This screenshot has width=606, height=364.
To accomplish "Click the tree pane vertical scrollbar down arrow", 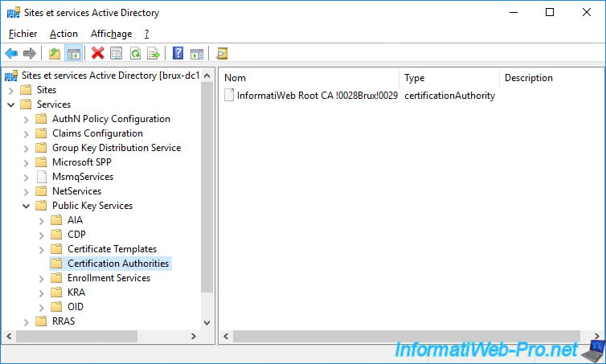I will point(207,322).
